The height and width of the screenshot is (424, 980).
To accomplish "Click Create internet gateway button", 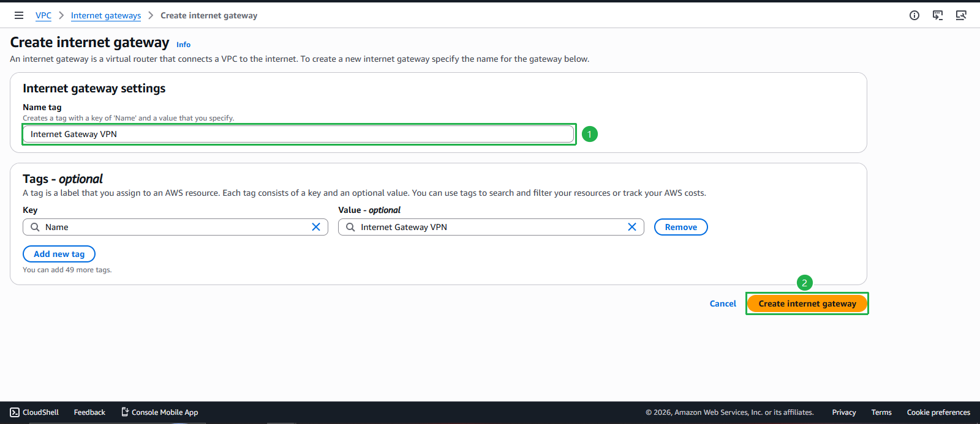I will [x=807, y=303].
